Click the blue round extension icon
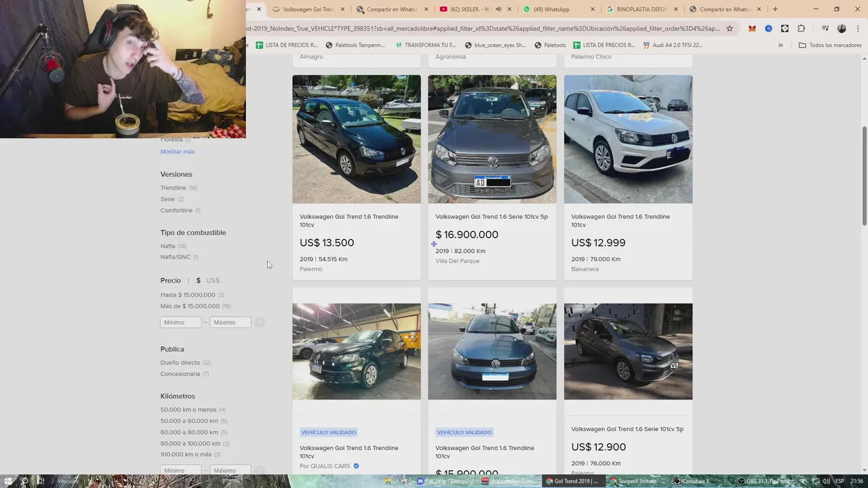Screen dimensions: 868x488 pyautogui.click(x=768, y=28)
